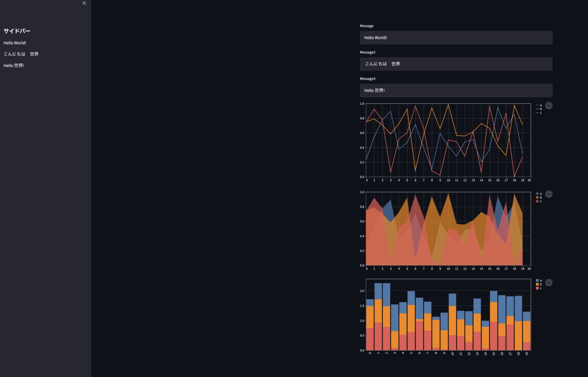Image resolution: width=588 pixels, height=377 pixels.
Task: Expand the area chart overflow menu
Action: pos(549,194)
